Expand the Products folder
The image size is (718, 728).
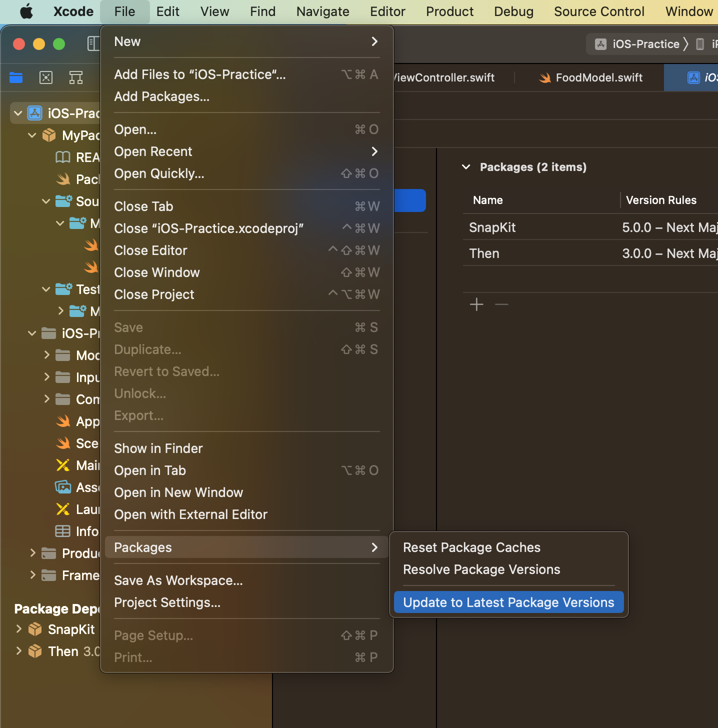[32, 553]
